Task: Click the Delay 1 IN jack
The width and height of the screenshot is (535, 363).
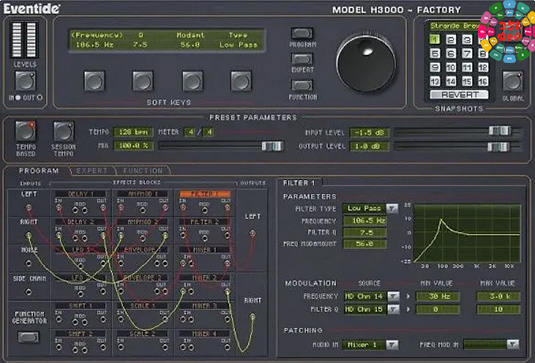Action: (x=59, y=207)
